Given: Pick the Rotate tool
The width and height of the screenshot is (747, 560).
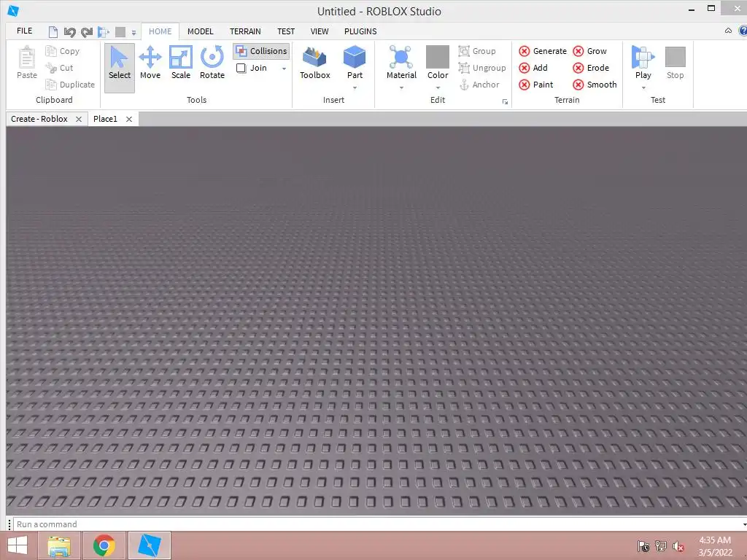Looking at the screenshot, I should [x=212, y=63].
